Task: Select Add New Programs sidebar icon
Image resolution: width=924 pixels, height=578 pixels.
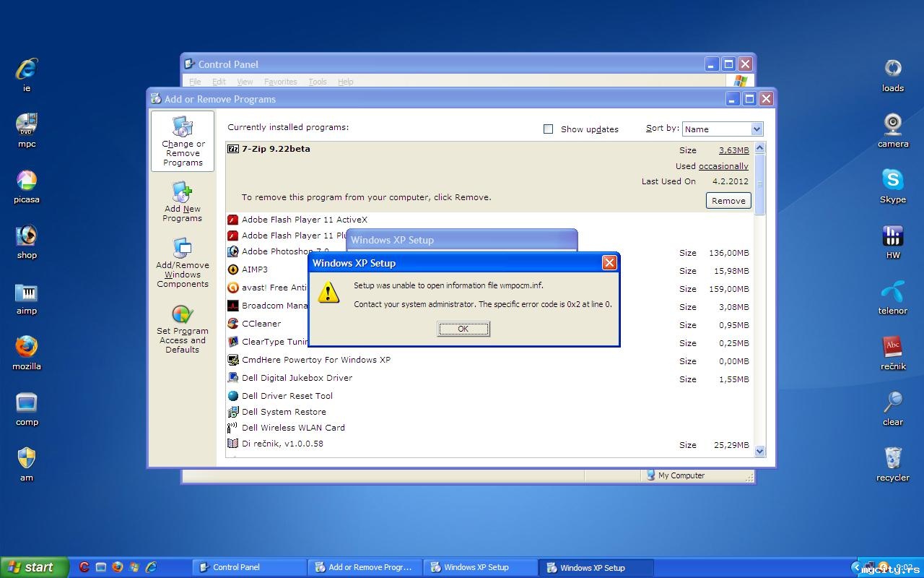Action: pyautogui.click(x=183, y=202)
